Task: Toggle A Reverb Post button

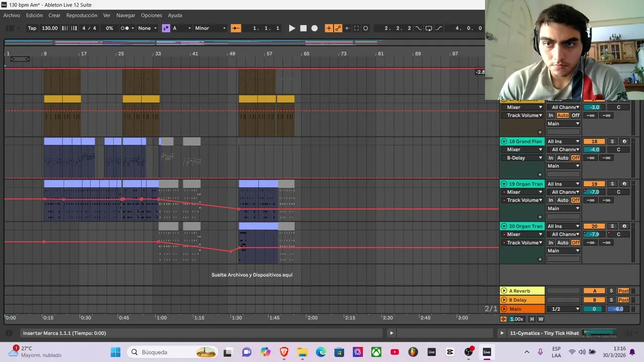Action: (623, 291)
